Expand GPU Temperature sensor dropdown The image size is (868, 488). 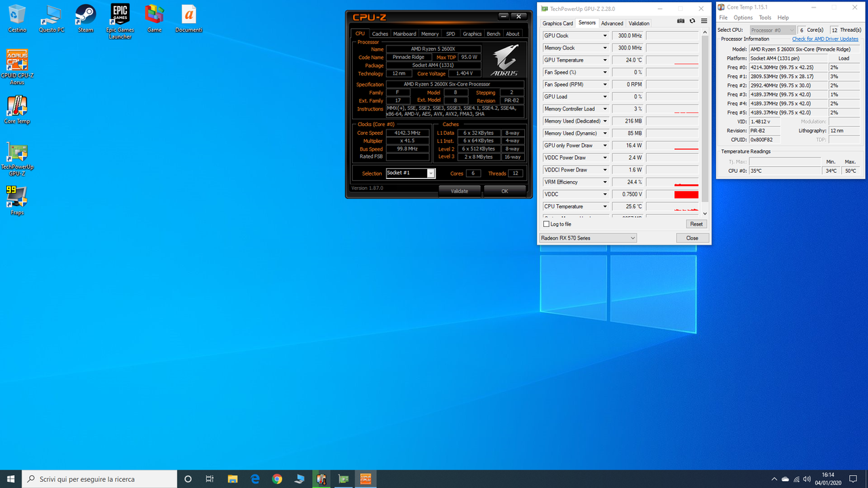605,60
